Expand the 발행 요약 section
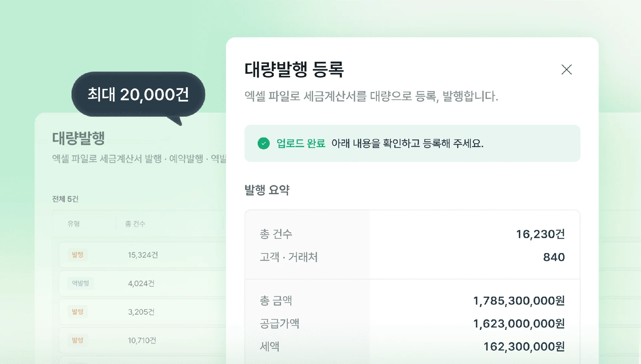Viewport: 641px width, 364px height. (x=267, y=190)
